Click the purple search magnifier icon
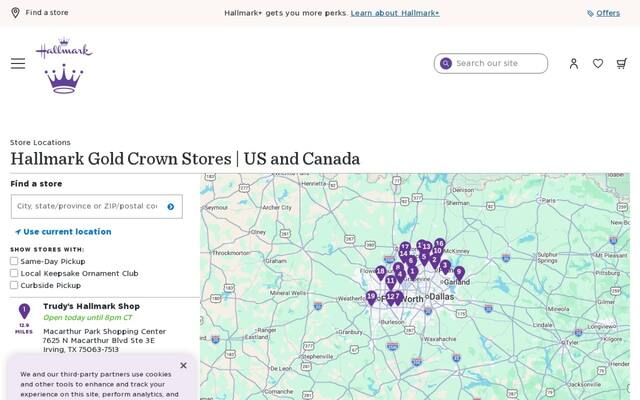 446,63
